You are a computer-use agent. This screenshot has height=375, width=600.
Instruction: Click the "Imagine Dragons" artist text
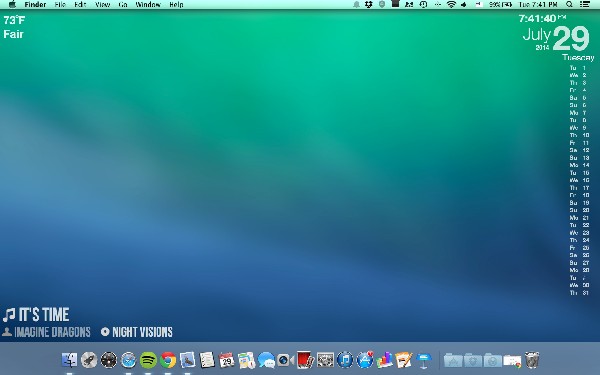[x=52, y=332]
